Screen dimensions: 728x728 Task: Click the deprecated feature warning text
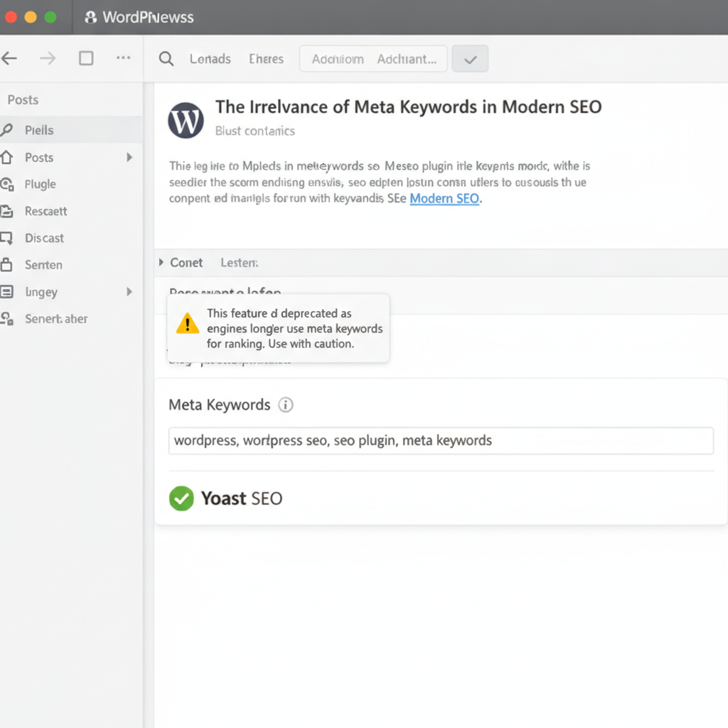coord(295,328)
